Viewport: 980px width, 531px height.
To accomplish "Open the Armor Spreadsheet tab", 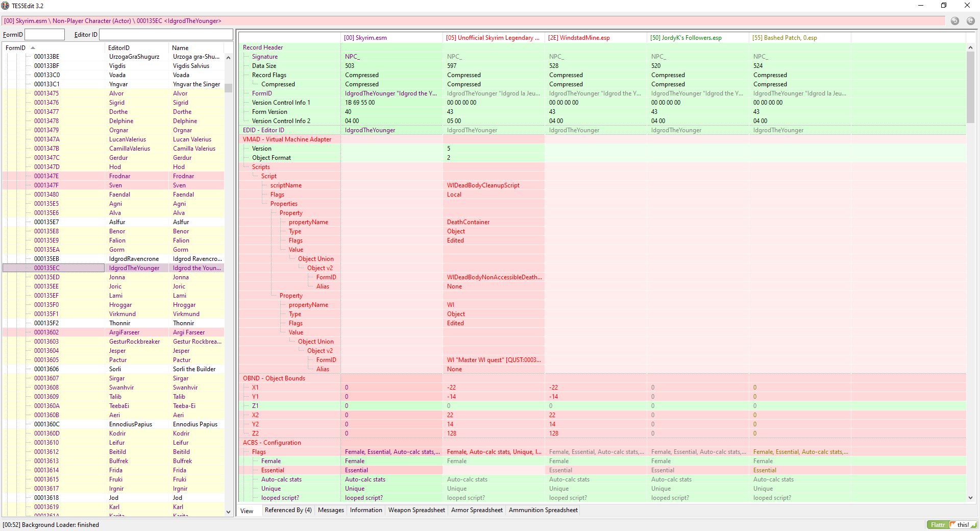I will [x=477, y=510].
